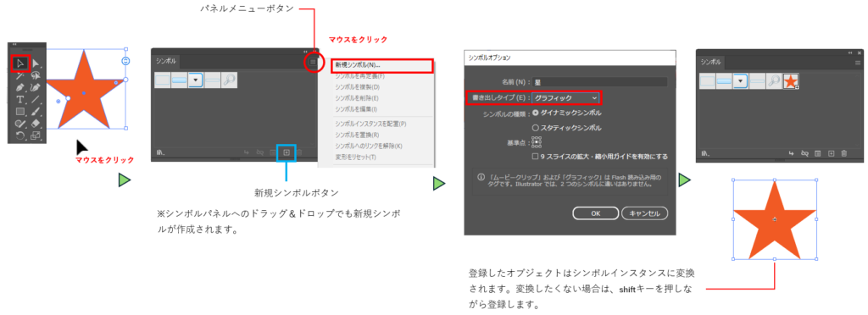Select dropdown-arrow symbol thumbnail in star-symbol panel
868x315 pixels.
pos(741,81)
